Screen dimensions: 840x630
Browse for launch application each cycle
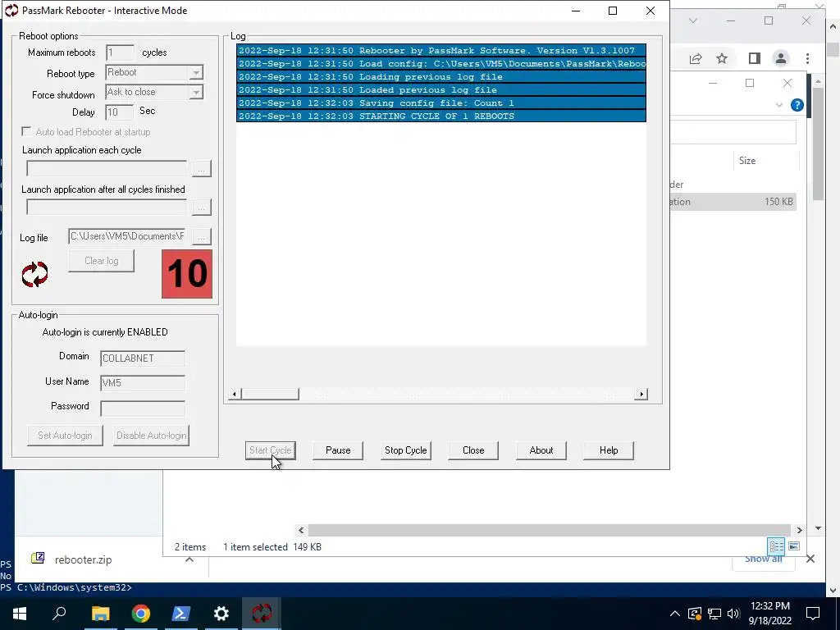point(202,168)
